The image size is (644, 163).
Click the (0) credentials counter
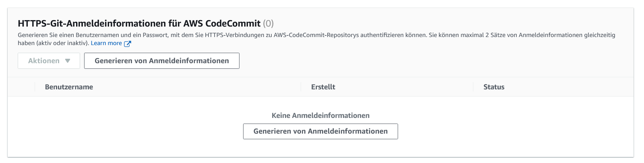point(268,23)
